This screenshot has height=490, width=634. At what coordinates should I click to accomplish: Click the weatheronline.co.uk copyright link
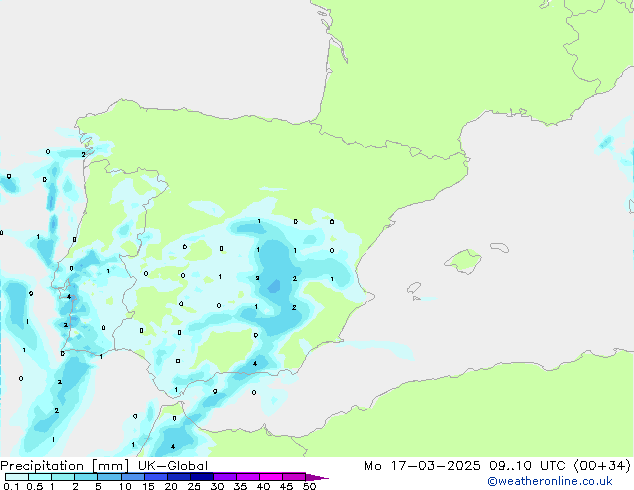point(550,482)
